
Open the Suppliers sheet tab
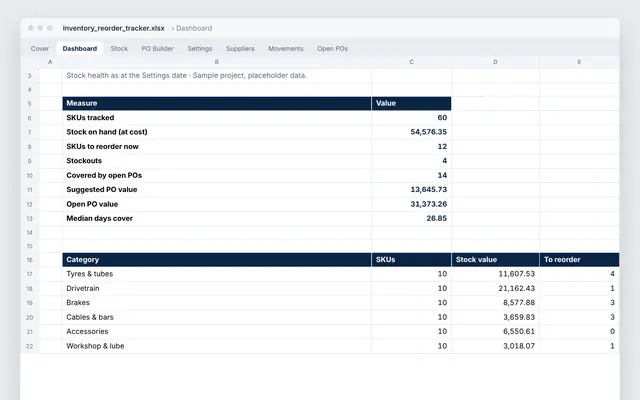[x=240, y=49]
